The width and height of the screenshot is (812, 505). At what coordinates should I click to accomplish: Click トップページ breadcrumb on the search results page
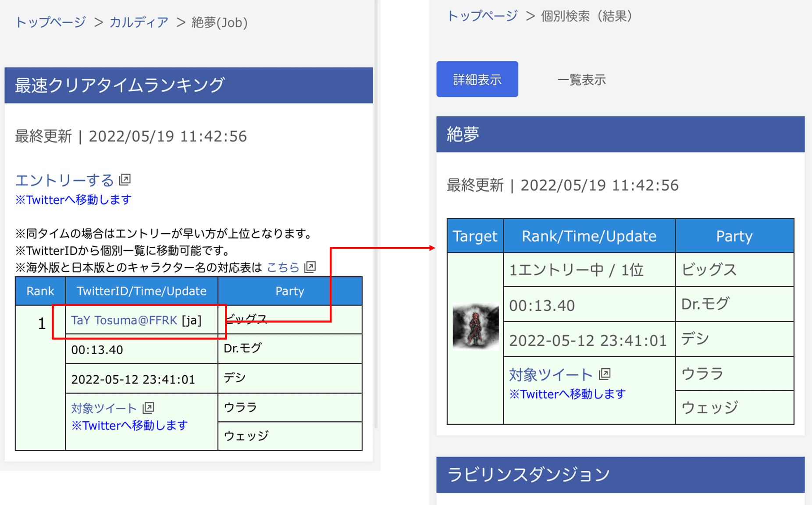pos(482,16)
